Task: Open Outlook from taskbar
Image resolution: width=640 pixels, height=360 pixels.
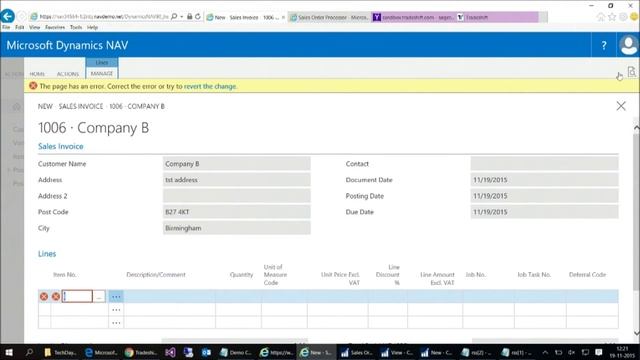Action: click(206, 352)
